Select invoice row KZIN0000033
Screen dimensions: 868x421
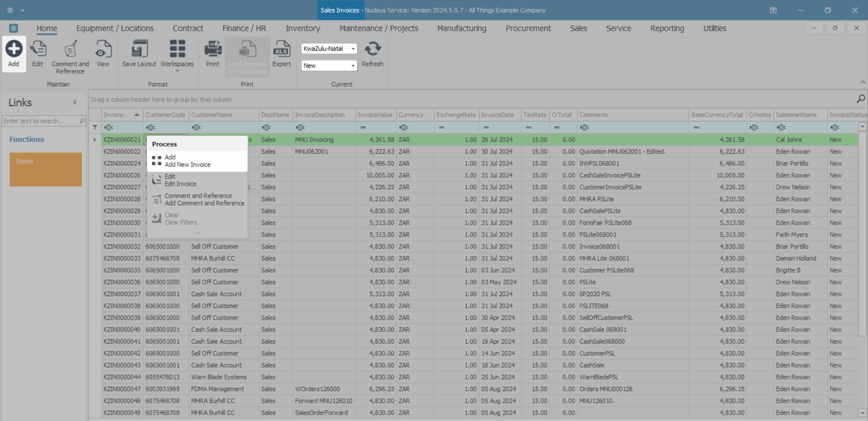click(x=479, y=258)
